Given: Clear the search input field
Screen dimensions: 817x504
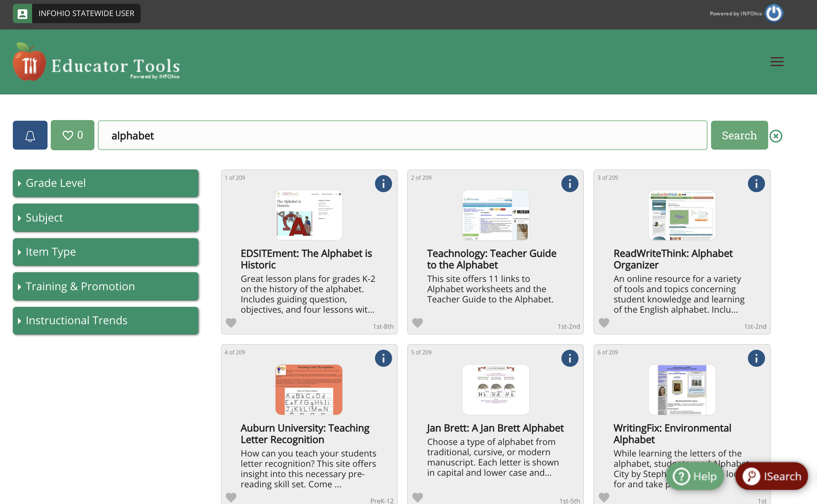Looking at the screenshot, I should [x=776, y=135].
